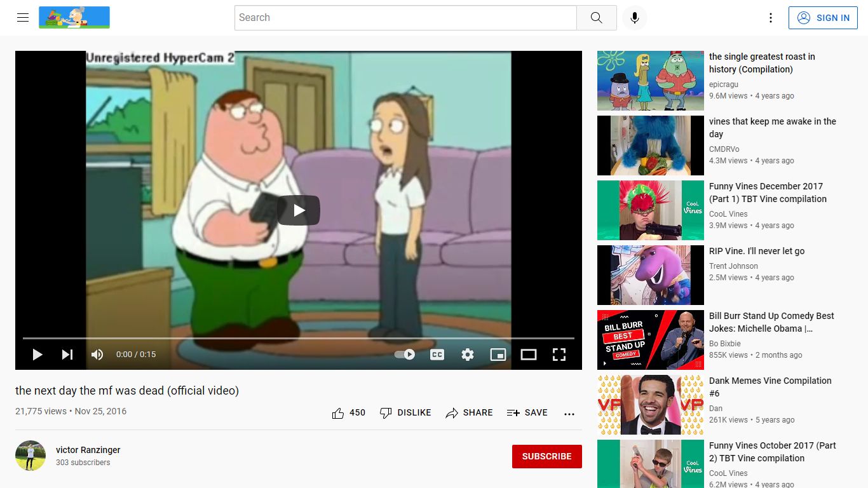
Task: Open Funny Vines October 2017 thumbnail
Action: (x=651, y=464)
